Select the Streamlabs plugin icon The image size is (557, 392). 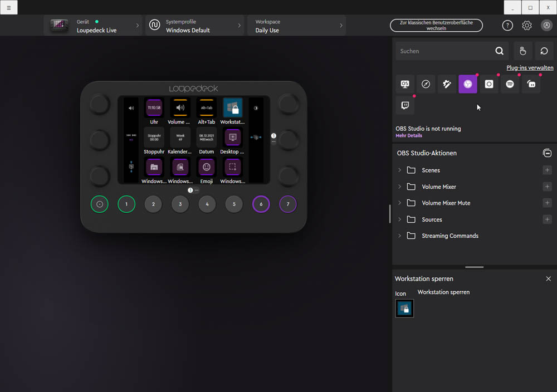pos(531,84)
